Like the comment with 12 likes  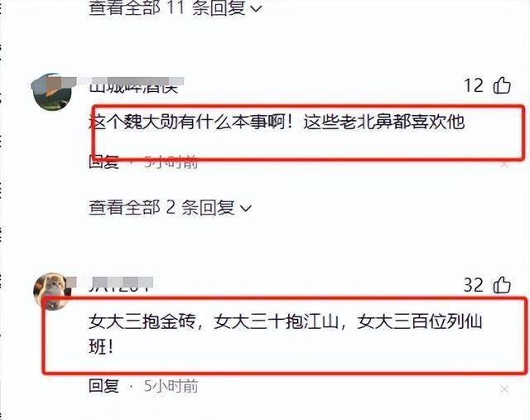[502, 84]
